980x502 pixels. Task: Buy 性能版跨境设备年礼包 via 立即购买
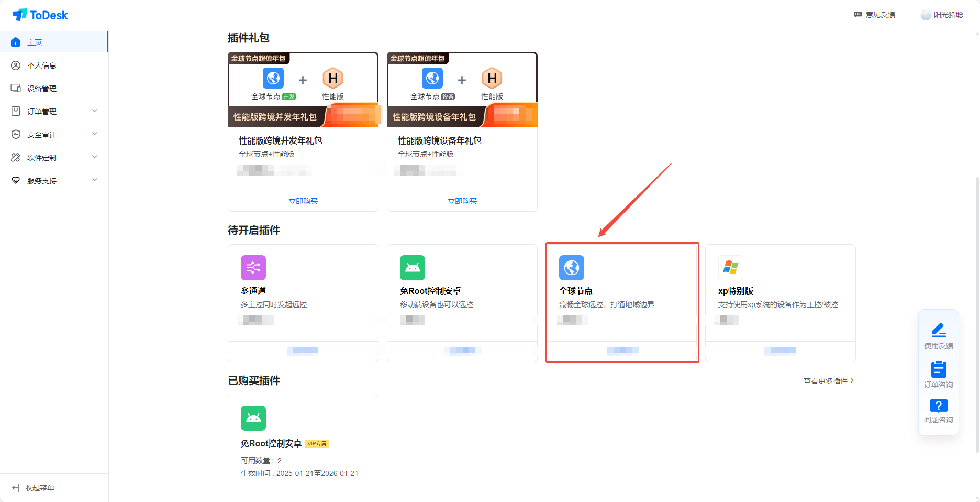(462, 201)
